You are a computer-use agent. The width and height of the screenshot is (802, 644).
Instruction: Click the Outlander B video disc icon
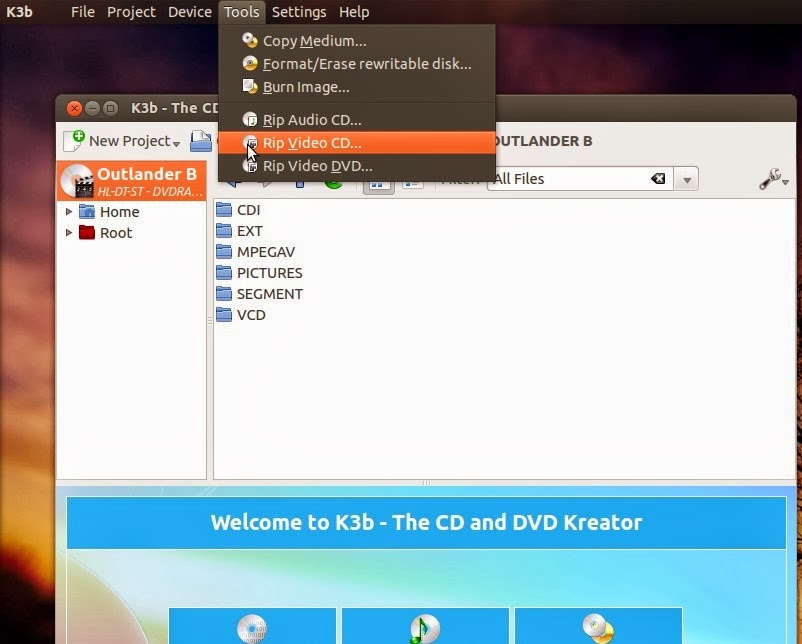[77, 181]
